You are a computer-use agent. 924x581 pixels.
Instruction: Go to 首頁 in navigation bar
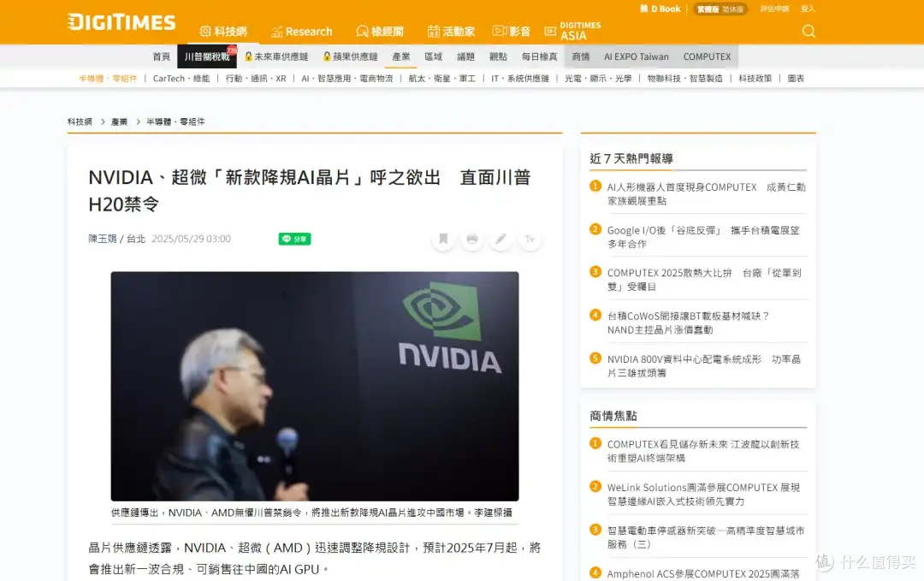[x=161, y=56]
